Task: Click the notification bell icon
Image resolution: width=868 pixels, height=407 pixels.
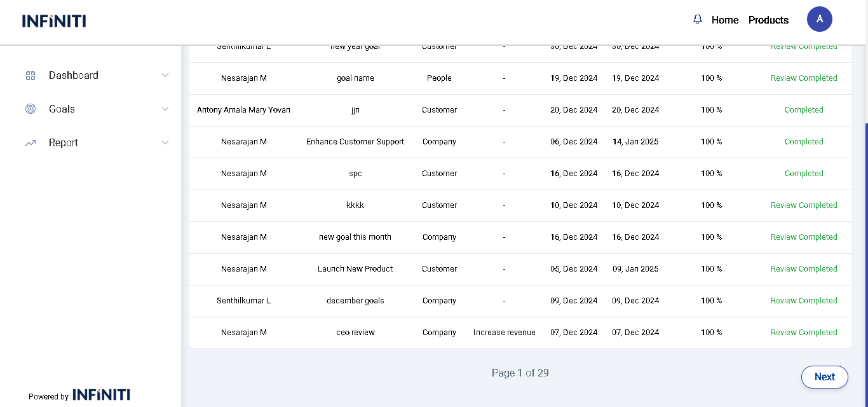Action: (698, 20)
